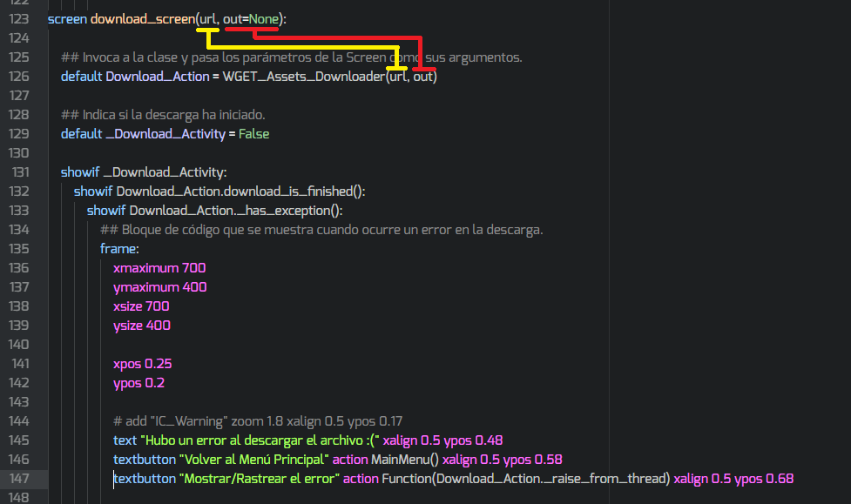Click the xmaximum 700 property

tap(159, 268)
